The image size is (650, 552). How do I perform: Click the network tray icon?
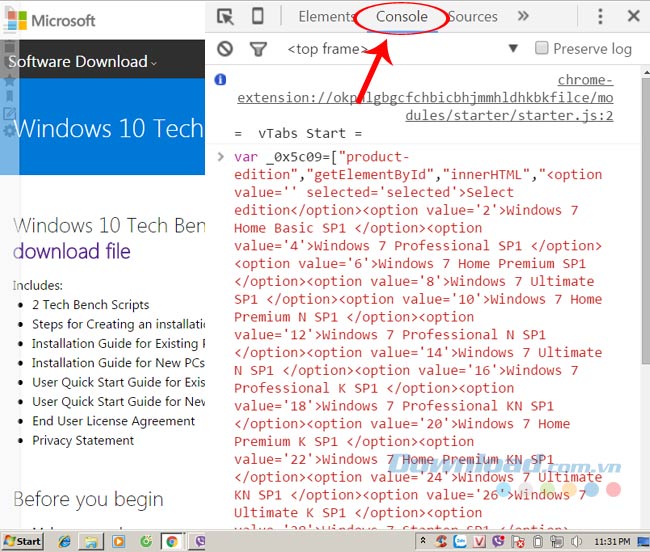[x=557, y=541]
